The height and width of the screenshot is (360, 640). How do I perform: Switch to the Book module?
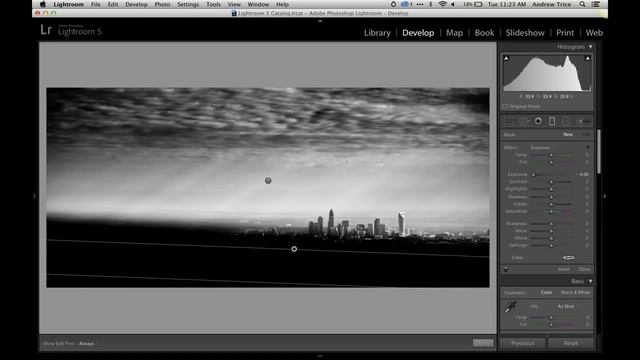(x=484, y=33)
